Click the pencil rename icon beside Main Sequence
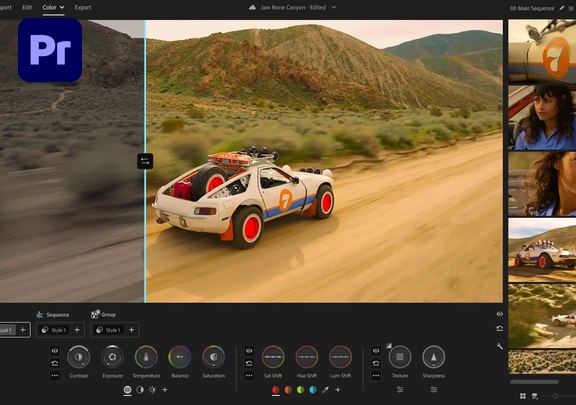This screenshot has height=405, width=576. [x=562, y=8]
